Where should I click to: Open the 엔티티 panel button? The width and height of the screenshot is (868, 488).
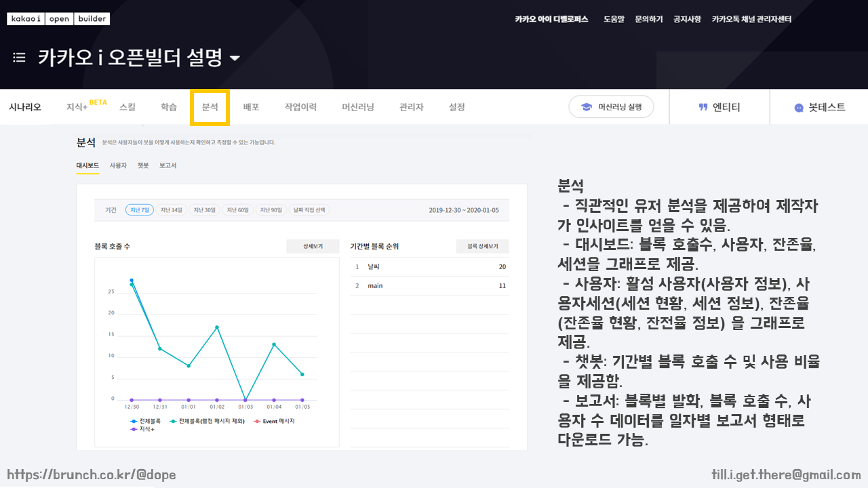pyautogui.click(x=719, y=107)
